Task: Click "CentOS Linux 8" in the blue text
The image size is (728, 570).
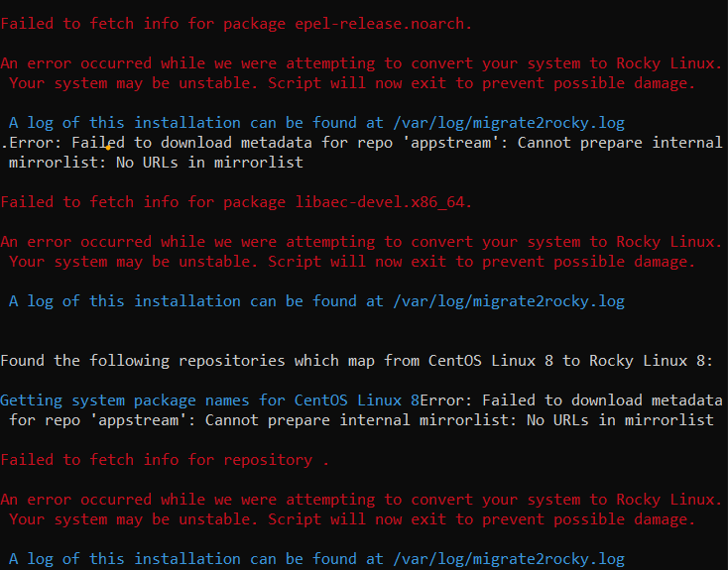Action: coord(357,400)
